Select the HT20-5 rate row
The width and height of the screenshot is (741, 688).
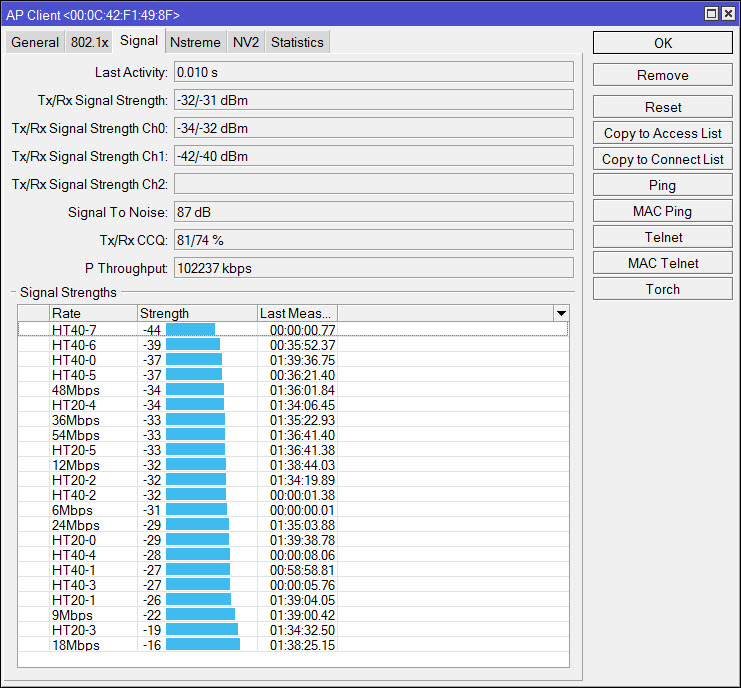tap(293, 450)
